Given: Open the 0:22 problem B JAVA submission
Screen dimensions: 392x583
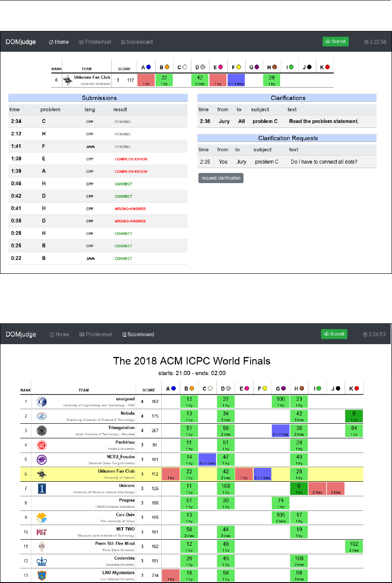Looking at the screenshot, I should coord(98,258).
